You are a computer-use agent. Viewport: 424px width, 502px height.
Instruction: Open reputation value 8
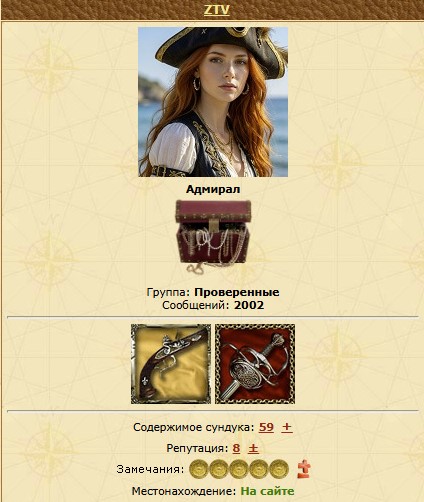(x=236, y=448)
